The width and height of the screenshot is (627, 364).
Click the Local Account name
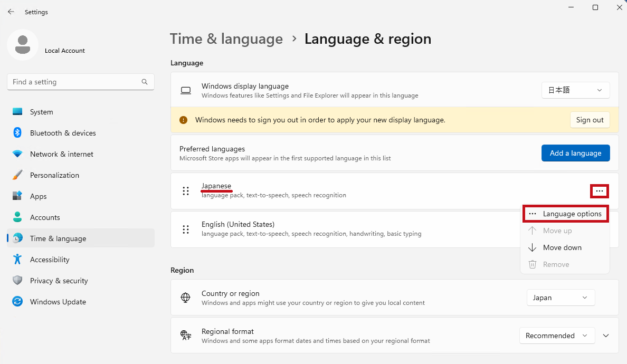click(65, 51)
